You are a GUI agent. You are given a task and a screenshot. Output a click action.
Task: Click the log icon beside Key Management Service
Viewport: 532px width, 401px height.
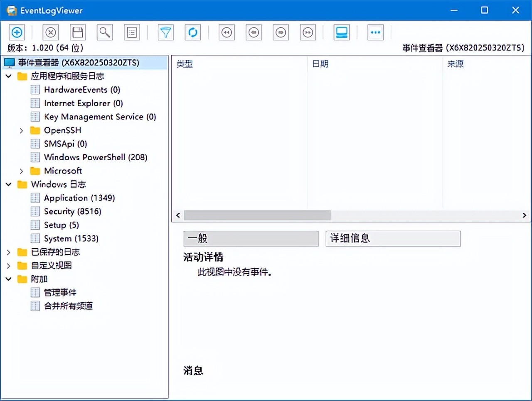tap(35, 117)
